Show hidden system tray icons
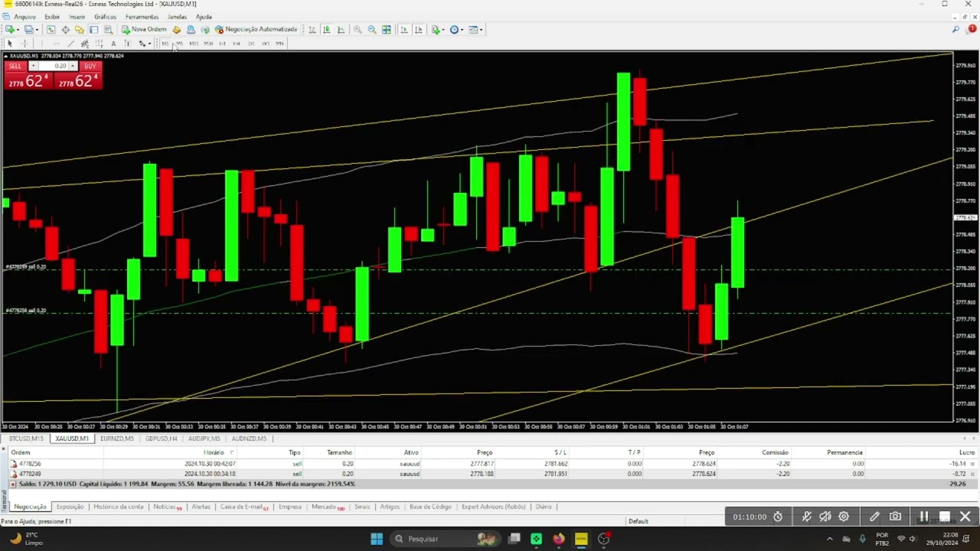Image resolution: width=980 pixels, height=551 pixels. [829, 539]
